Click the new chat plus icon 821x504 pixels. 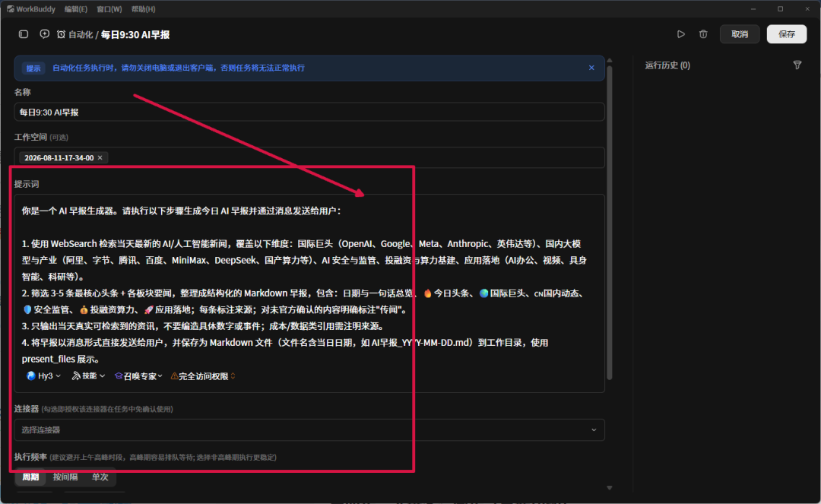[x=45, y=34]
